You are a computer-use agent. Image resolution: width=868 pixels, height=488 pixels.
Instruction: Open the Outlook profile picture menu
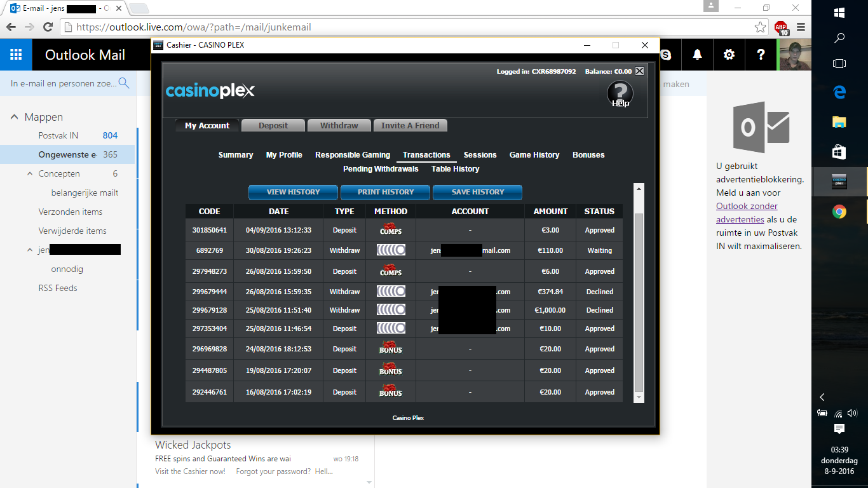[795, 55]
